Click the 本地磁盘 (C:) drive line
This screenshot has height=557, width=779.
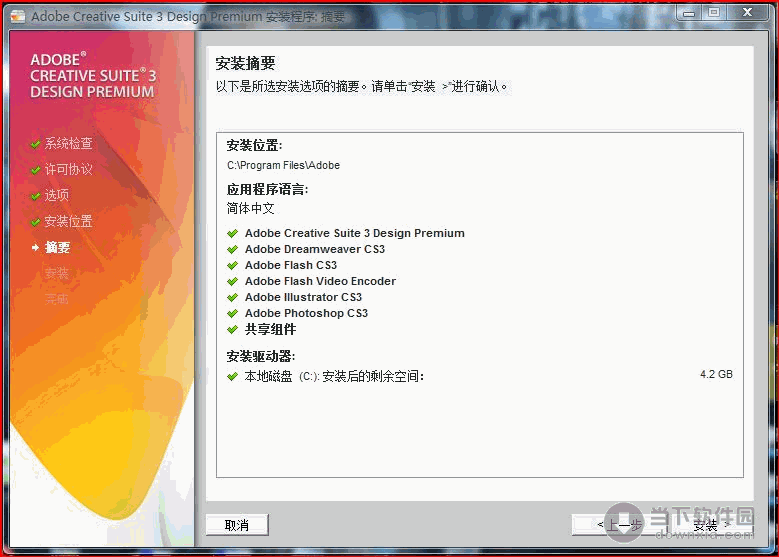tap(334, 376)
